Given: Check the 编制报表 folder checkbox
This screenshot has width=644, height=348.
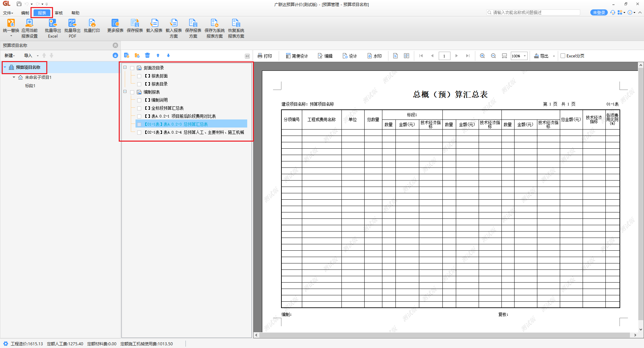Looking at the screenshot, I should pyautogui.click(x=132, y=92).
